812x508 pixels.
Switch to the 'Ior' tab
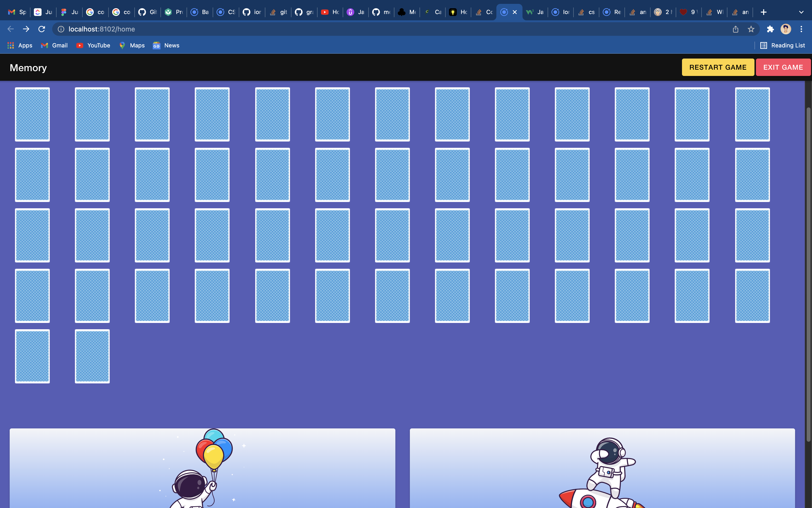(561, 12)
